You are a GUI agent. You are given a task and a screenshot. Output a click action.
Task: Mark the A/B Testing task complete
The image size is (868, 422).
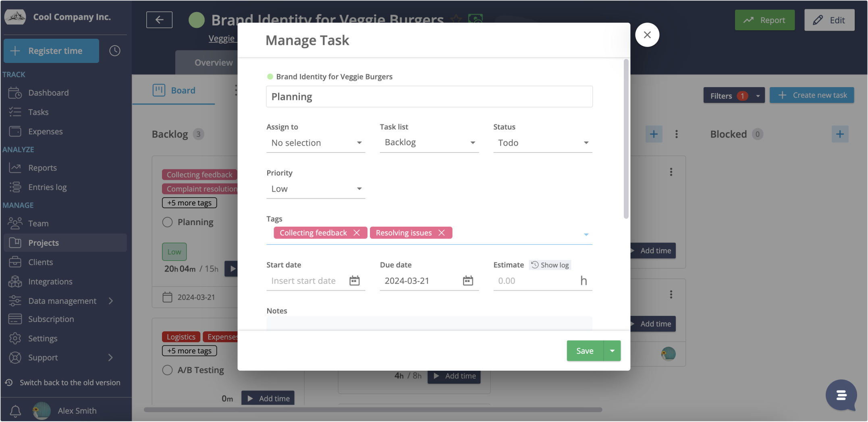coord(167,370)
